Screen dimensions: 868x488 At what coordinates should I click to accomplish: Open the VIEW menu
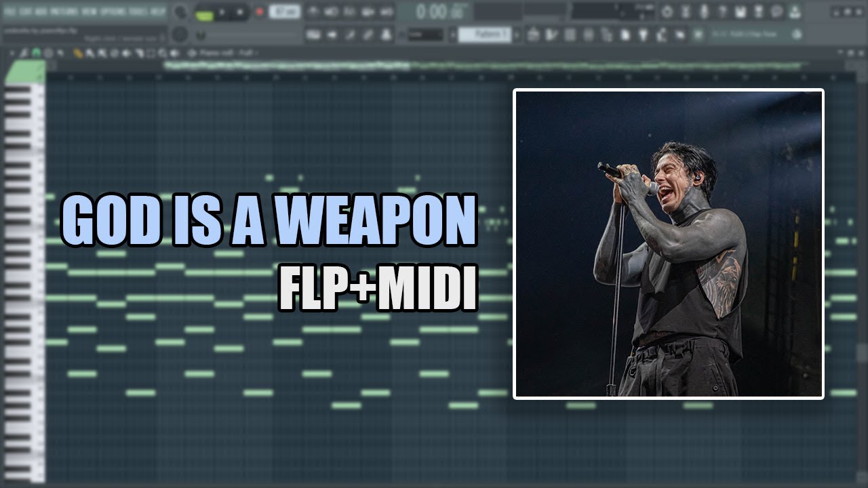[89, 12]
